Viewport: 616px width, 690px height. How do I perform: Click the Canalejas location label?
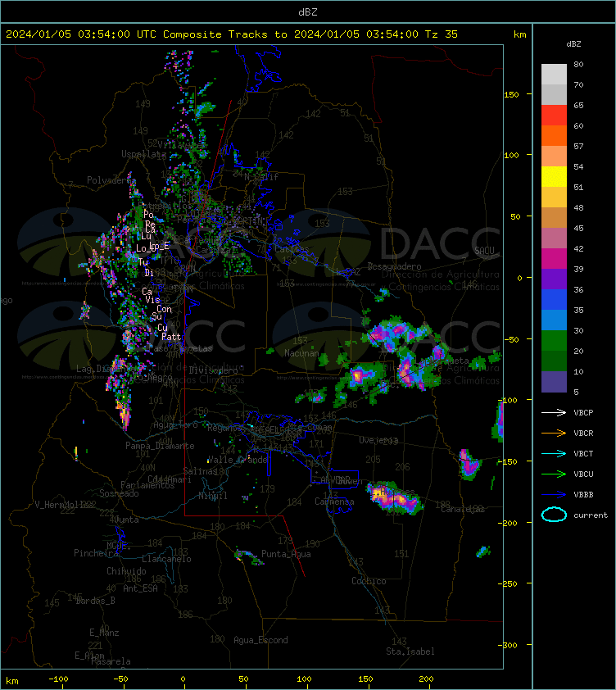(463, 509)
